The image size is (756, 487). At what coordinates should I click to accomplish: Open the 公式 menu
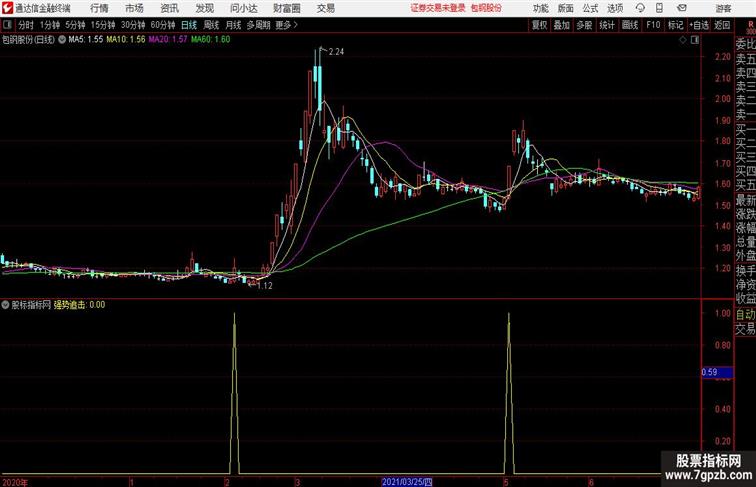point(590,8)
